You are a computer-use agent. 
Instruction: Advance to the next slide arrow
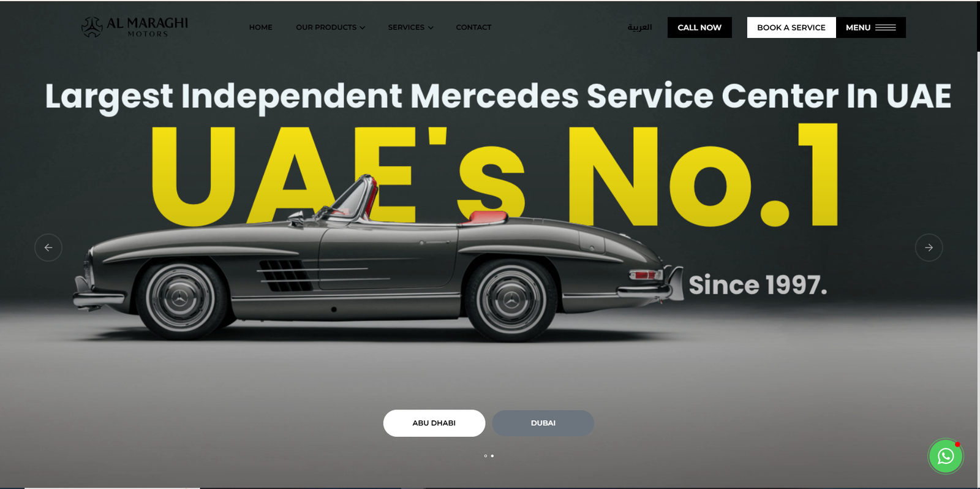point(929,248)
